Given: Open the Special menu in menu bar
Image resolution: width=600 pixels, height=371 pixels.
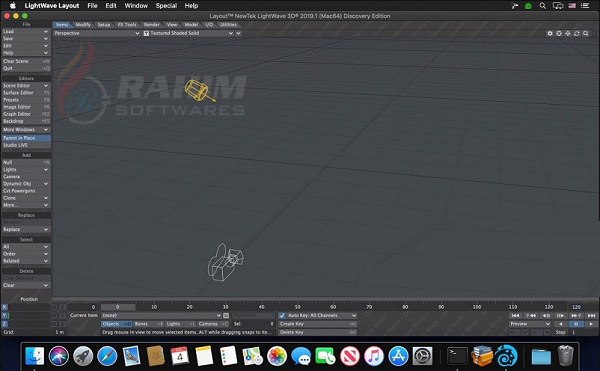Looking at the screenshot, I should coord(166,6).
